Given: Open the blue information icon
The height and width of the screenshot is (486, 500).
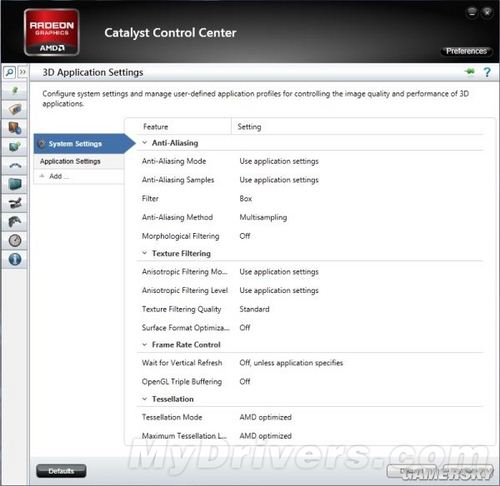Looking at the screenshot, I should [x=15, y=259].
